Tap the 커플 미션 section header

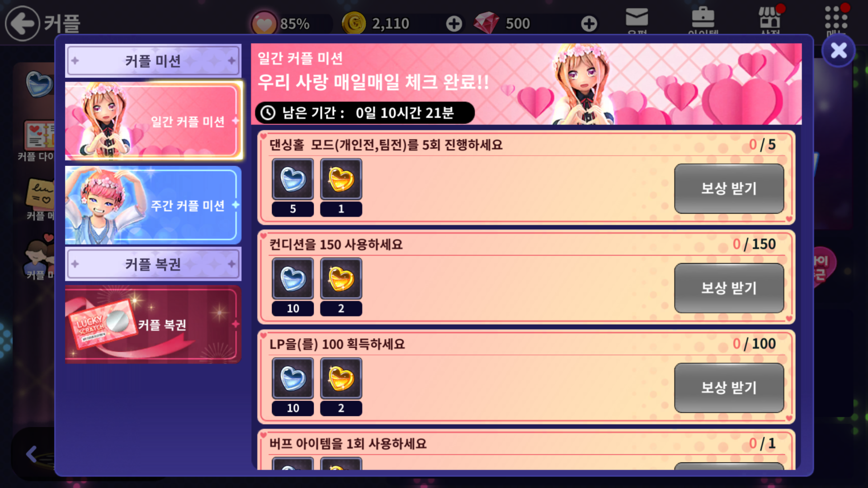pyautogui.click(x=153, y=61)
